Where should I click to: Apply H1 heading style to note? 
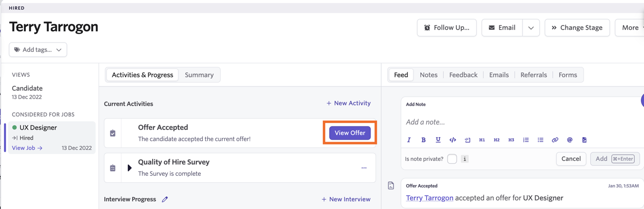[482, 140]
